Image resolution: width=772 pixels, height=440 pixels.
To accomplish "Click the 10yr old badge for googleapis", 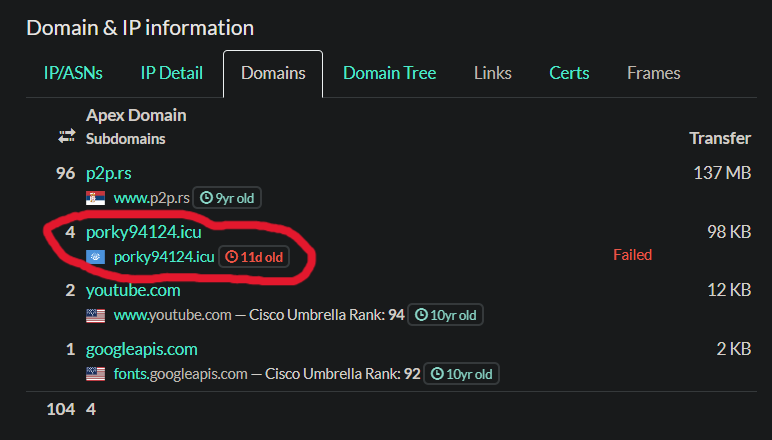I will pos(461,374).
